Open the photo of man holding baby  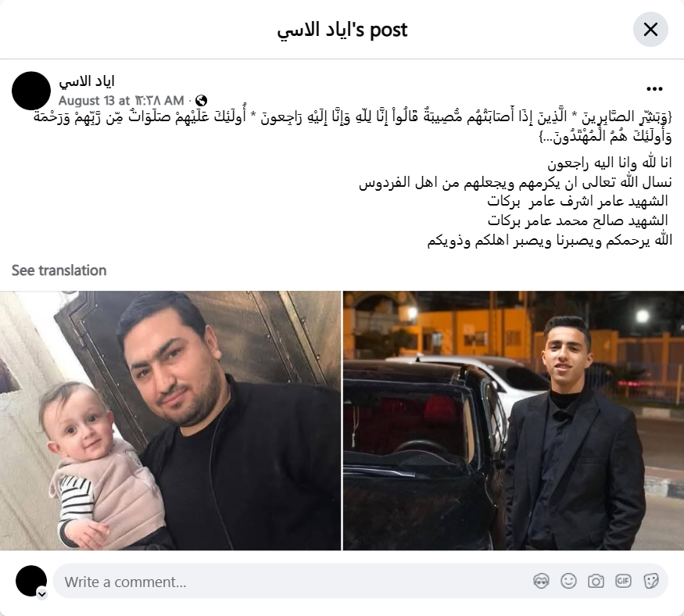(170, 421)
